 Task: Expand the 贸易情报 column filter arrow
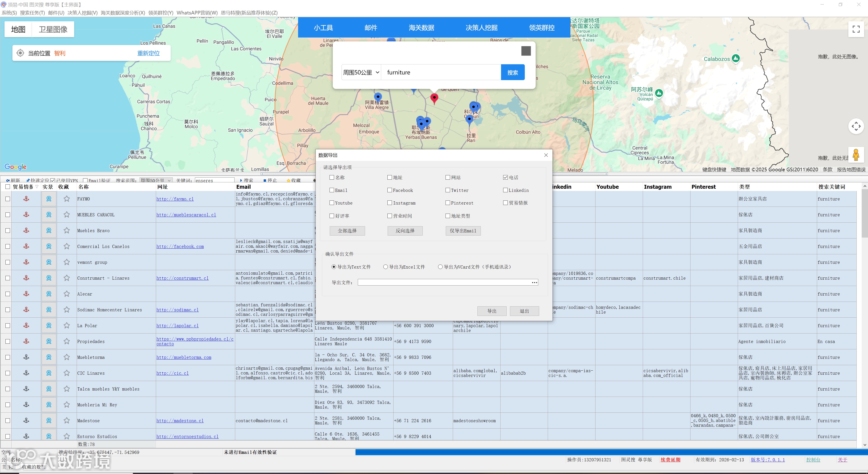(x=37, y=187)
